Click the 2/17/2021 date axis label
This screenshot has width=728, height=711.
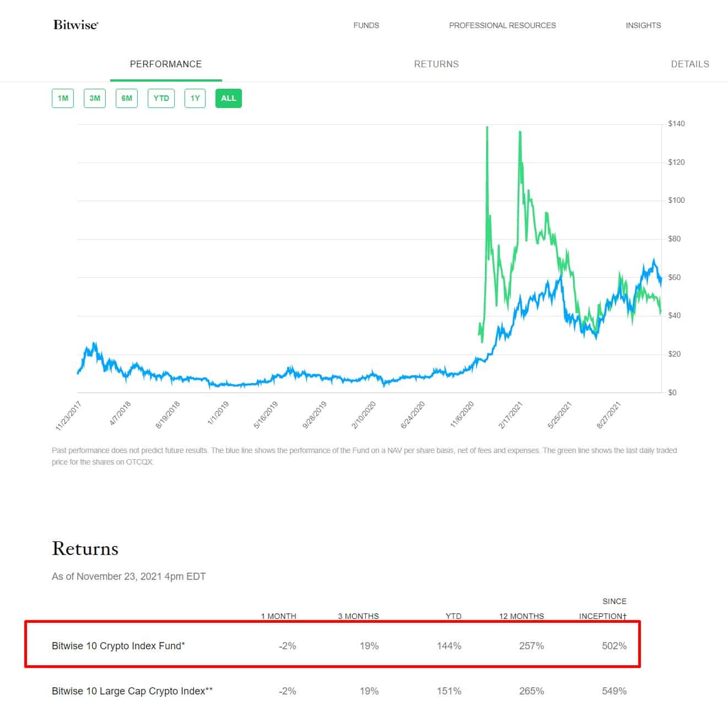pyautogui.click(x=511, y=416)
